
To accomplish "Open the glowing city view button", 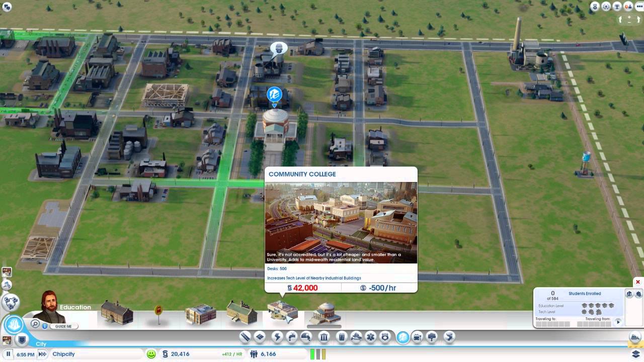I will click(14, 324).
